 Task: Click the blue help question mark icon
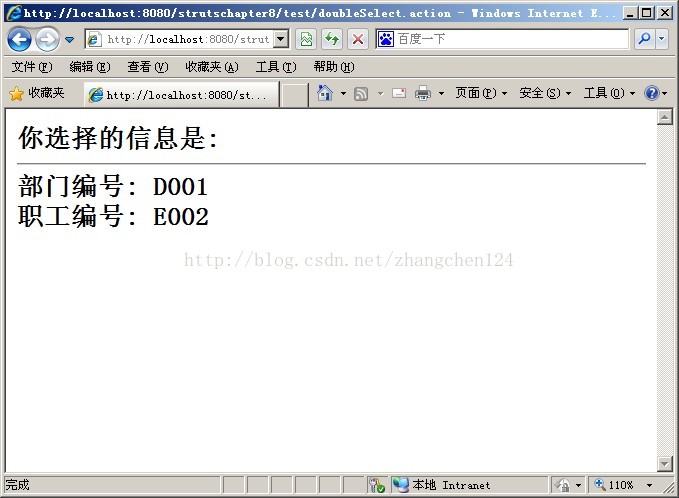click(652, 93)
